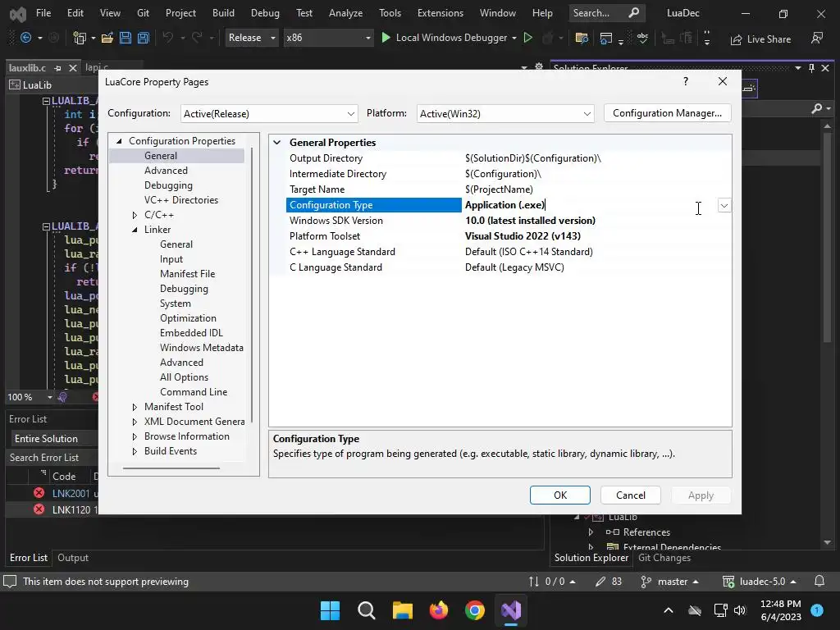Click pending changes pencil 83 indicator

click(x=609, y=582)
